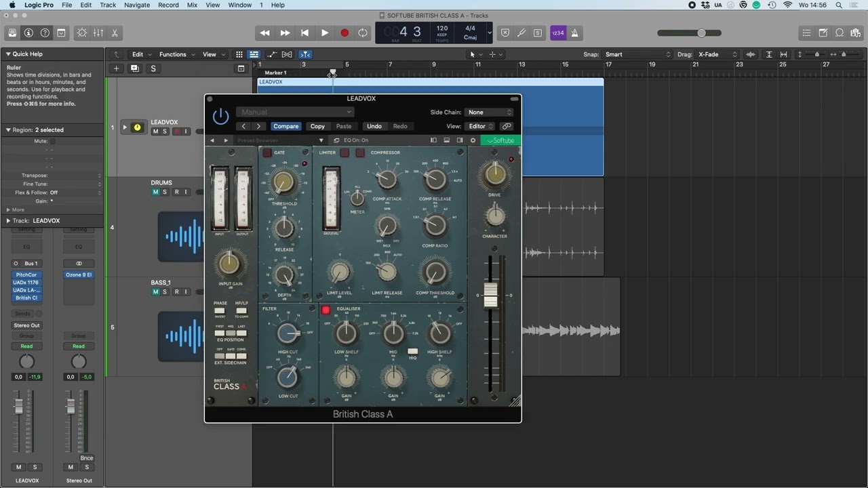Toggle the red Equaliser enable button
Viewport: 868px width, 488px height.
325,310
